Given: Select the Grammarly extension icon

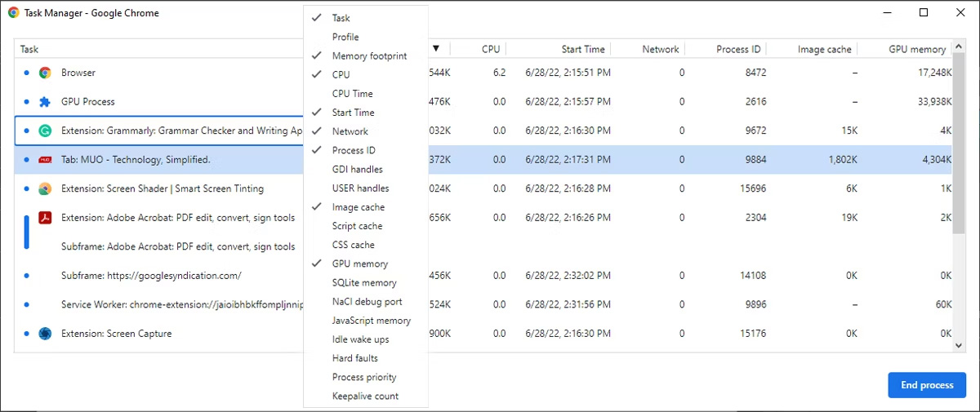Looking at the screenshot, I should (45, 131).
